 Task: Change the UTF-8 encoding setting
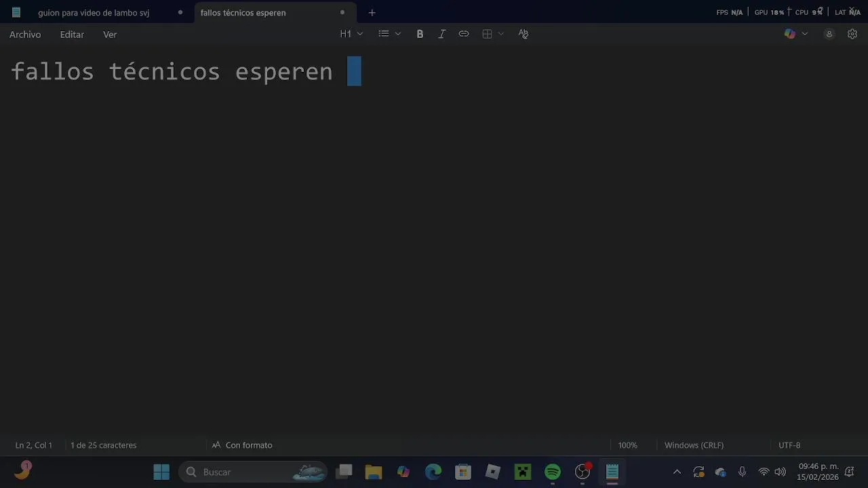[789, 445]
